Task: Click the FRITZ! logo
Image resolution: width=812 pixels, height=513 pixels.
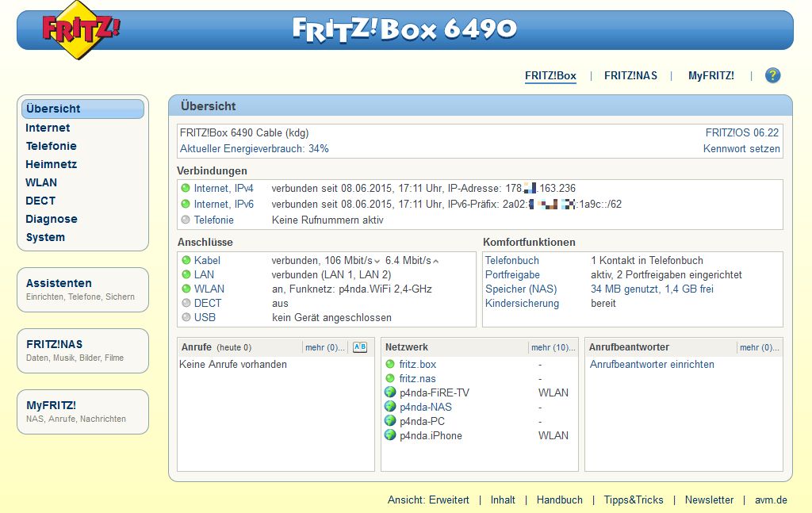Action: click(x=80, y=29)
